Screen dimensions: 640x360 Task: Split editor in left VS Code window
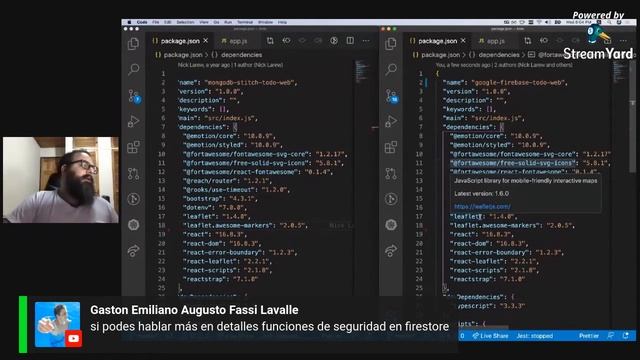(x=350, y=40)
